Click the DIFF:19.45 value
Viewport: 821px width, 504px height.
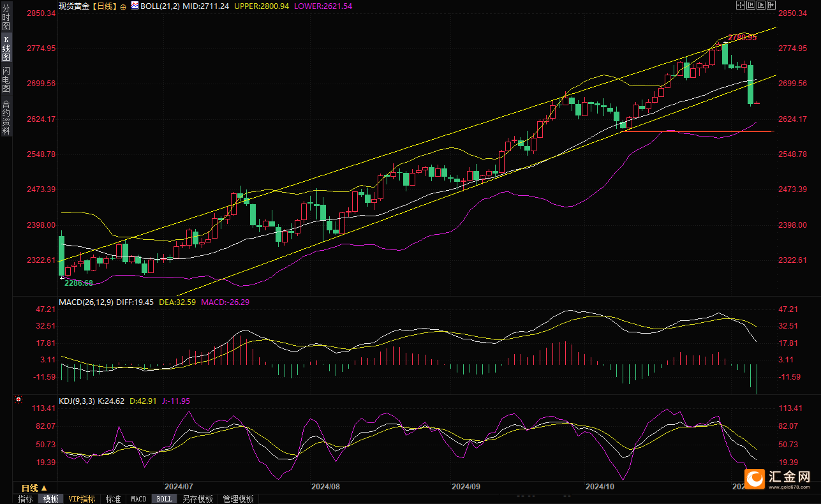point(135,302)
